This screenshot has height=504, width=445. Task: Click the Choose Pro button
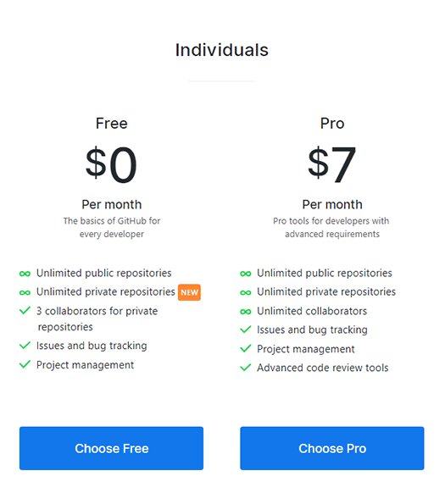pyautogui.click(x=331, y=448)
